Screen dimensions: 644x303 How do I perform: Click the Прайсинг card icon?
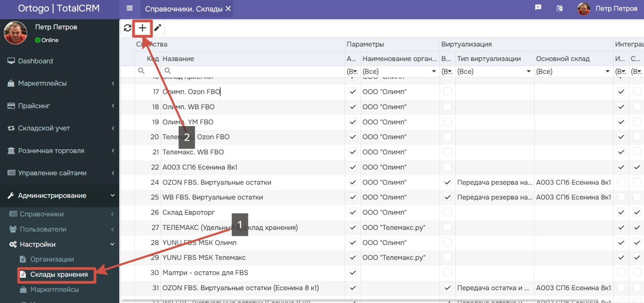coord(11,106)
